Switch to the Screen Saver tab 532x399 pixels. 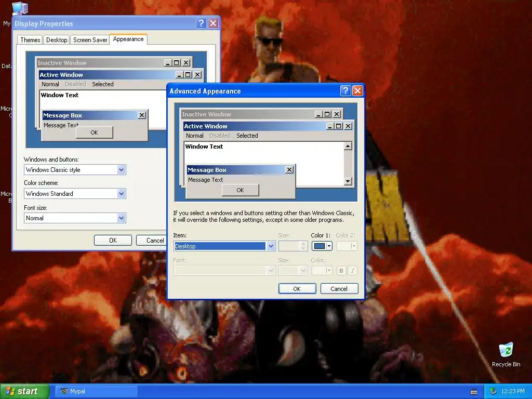click(90, 39)
